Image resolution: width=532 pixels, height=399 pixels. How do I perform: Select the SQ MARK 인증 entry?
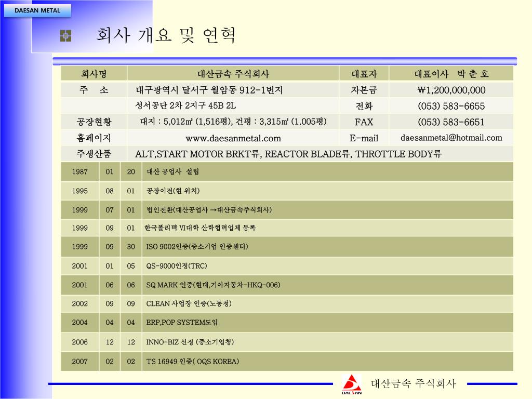pos(213,285)
